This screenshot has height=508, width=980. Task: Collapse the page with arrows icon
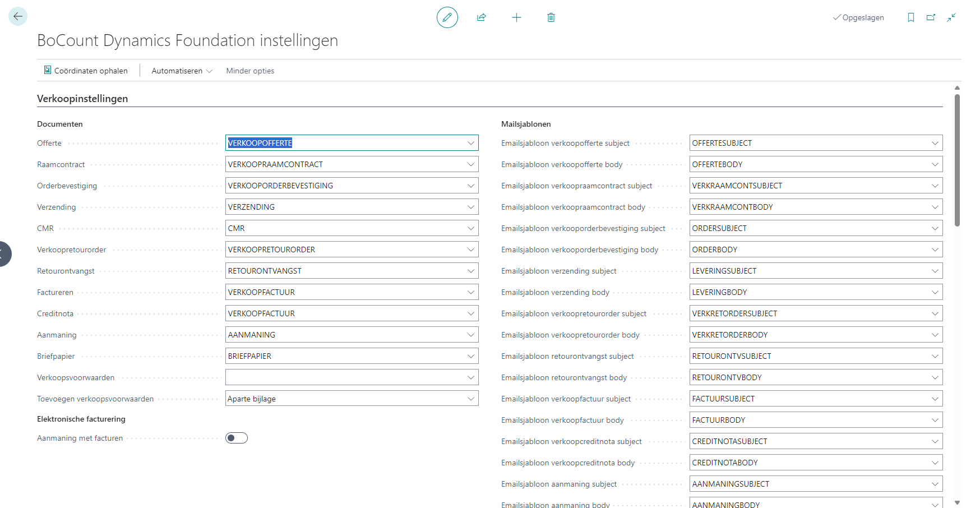(951, 17)
